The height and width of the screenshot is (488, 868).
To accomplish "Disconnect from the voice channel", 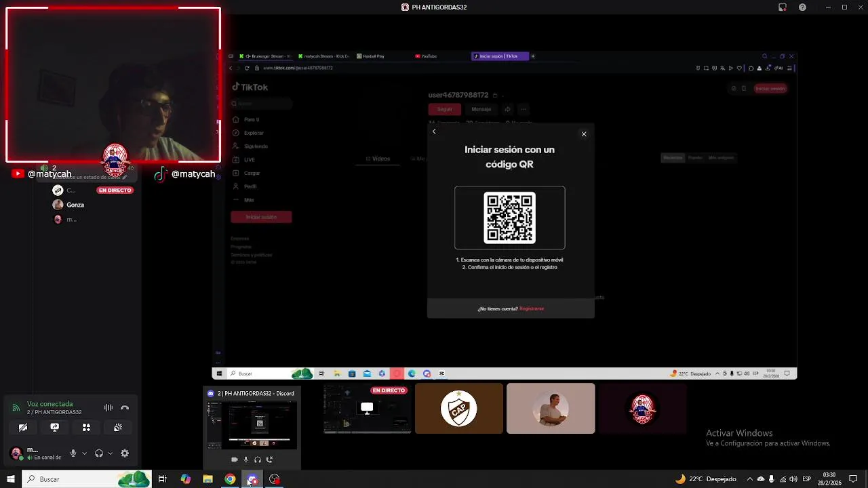I will [125, 407].
